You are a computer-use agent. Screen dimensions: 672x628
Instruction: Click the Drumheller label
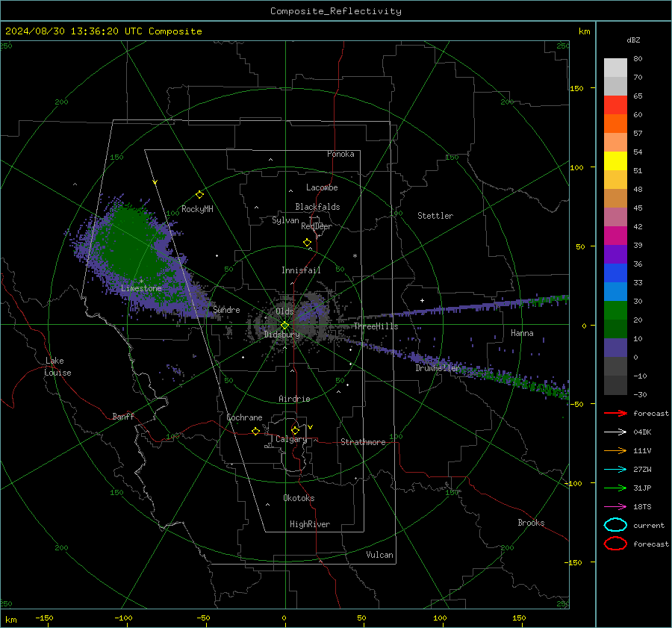tap(438, 368)
